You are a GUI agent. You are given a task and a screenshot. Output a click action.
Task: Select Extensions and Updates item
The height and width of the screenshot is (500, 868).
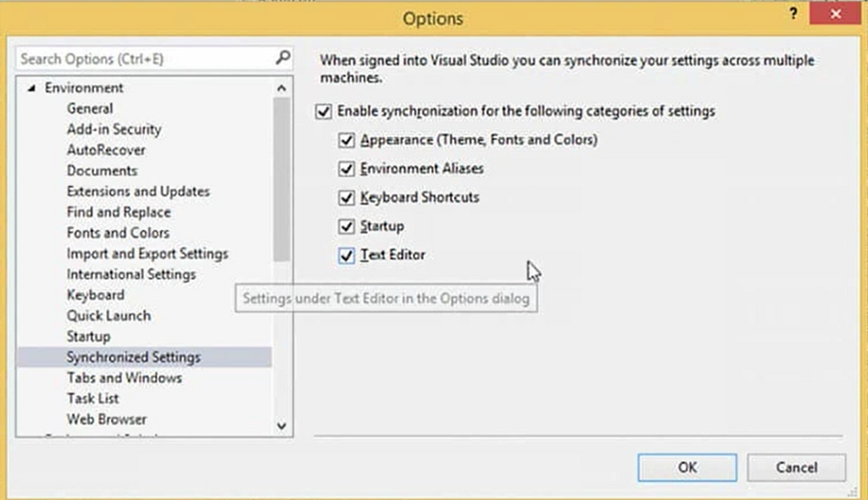138,192
